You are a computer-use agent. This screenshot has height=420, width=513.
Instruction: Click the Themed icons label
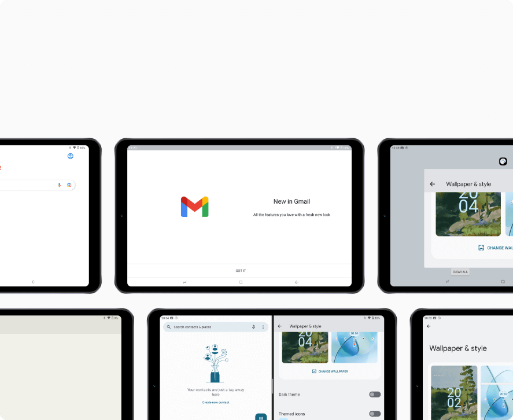[291, 414]
